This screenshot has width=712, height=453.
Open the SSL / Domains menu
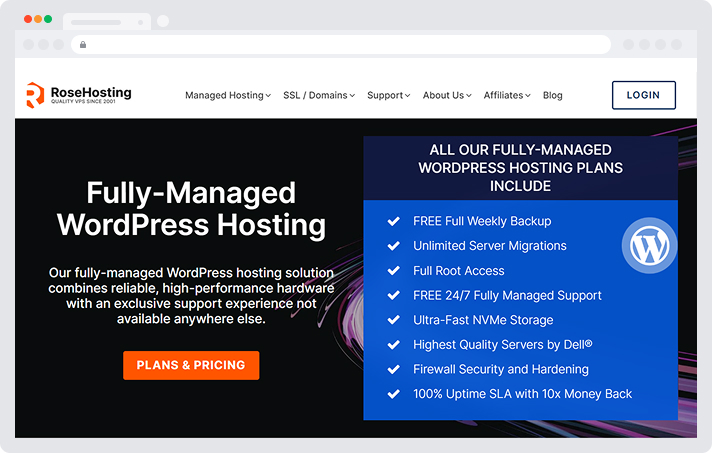point(319,95)
